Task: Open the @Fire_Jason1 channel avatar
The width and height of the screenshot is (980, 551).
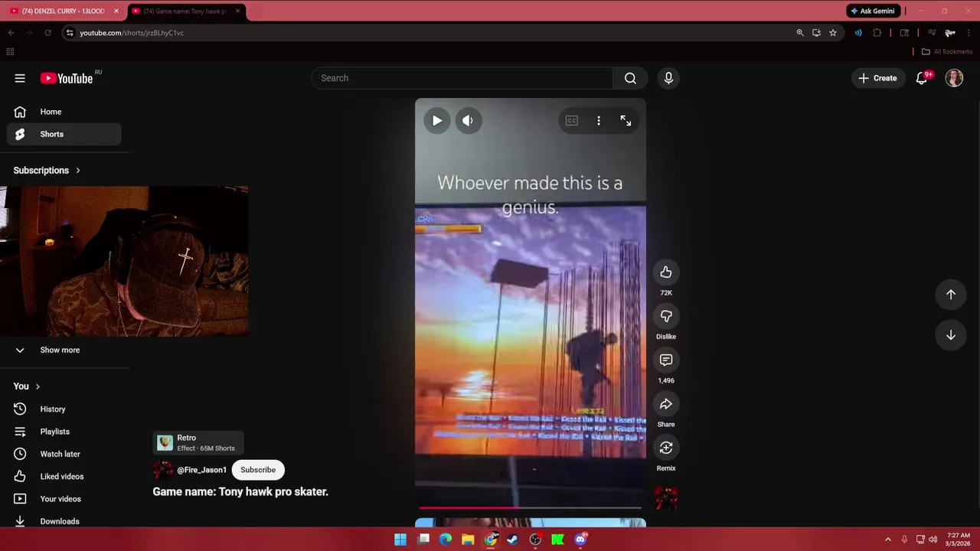Action: click(163, 470)
